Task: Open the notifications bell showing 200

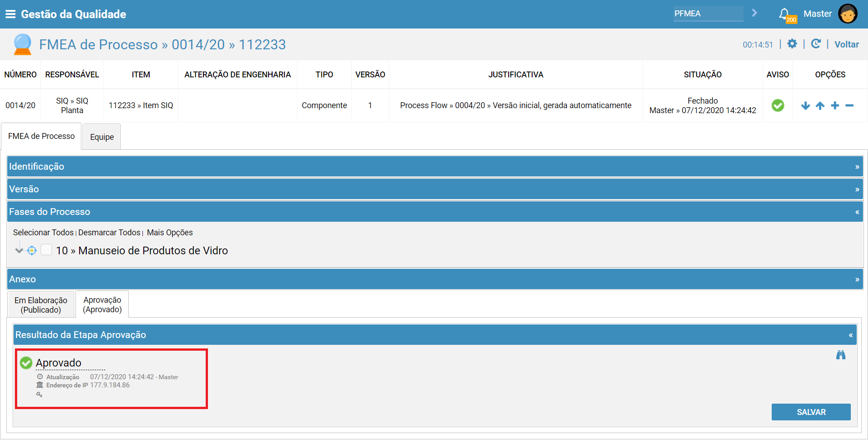Action: pos(784,14)
